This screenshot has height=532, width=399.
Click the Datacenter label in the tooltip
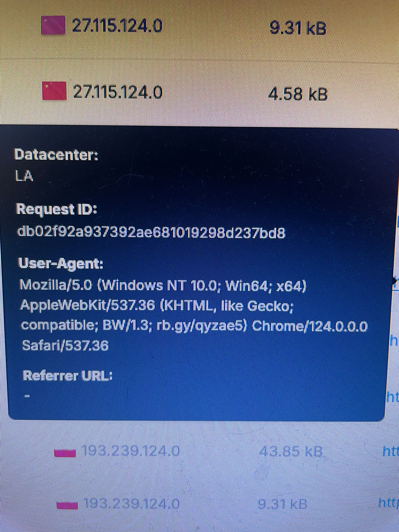click(x=56, y=155)
